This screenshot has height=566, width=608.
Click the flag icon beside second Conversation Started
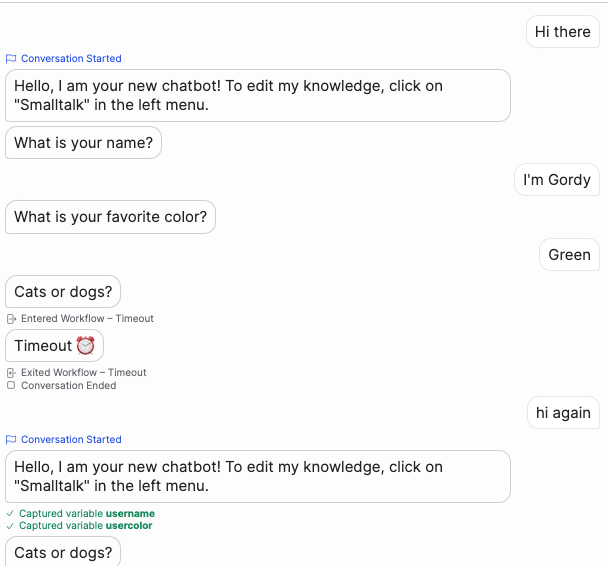click(x=11, y=440)
